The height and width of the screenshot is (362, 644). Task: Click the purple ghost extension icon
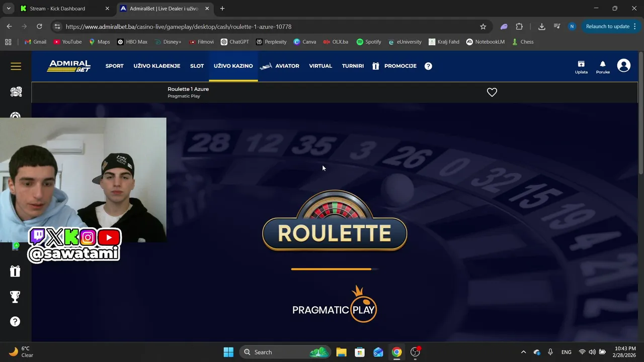click(x=504, y=27)
